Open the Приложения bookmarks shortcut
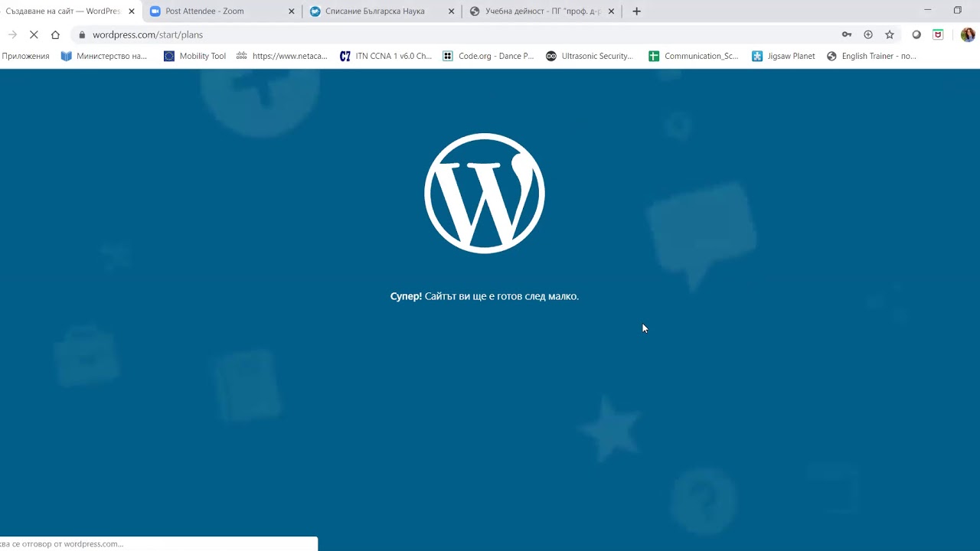 (x=25, y=56)
